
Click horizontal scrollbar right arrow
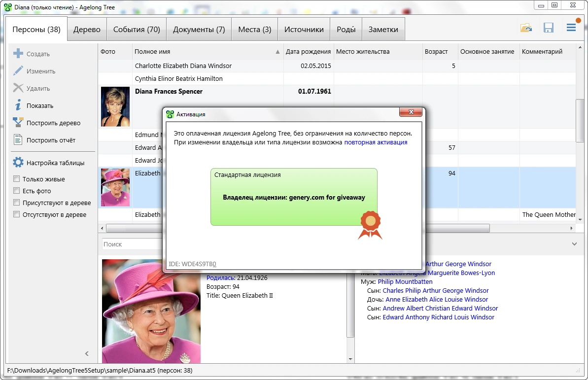pyautogui.click(x=572, y=228)
